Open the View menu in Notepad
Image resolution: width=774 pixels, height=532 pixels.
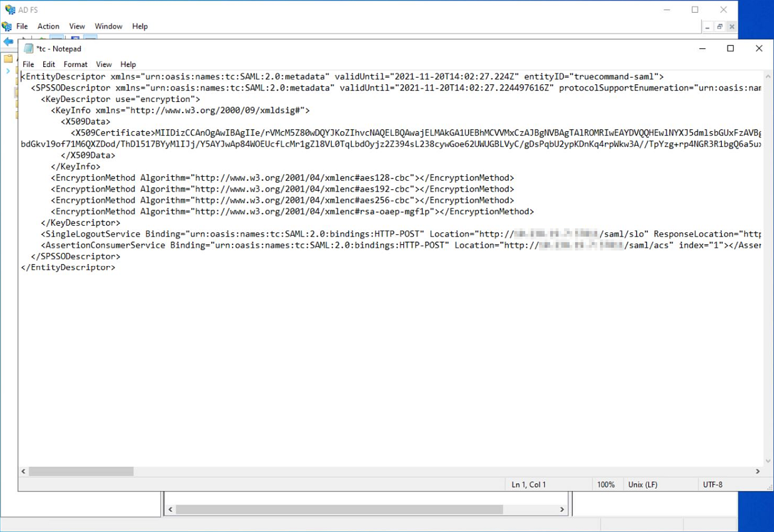point(104,64)
